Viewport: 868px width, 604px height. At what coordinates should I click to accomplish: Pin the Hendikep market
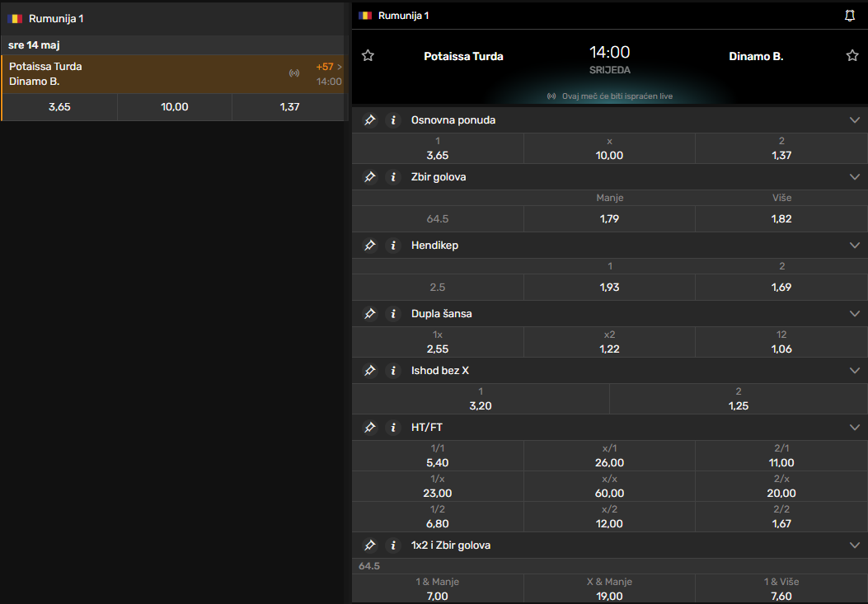(x=370, y=246)
